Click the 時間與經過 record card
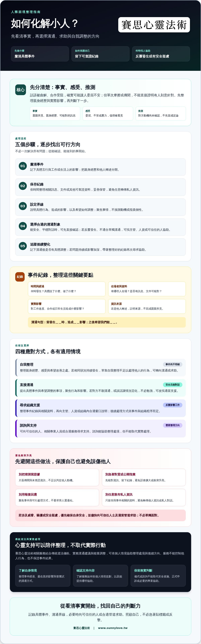Viewport: 201px width, 644px height. [67, 289]
